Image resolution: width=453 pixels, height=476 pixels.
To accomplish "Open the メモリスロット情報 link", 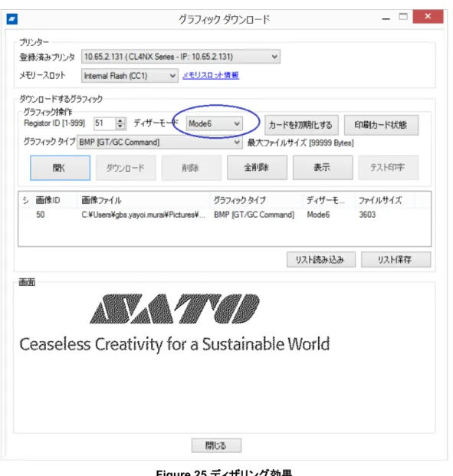I will (x=211, y=75).
